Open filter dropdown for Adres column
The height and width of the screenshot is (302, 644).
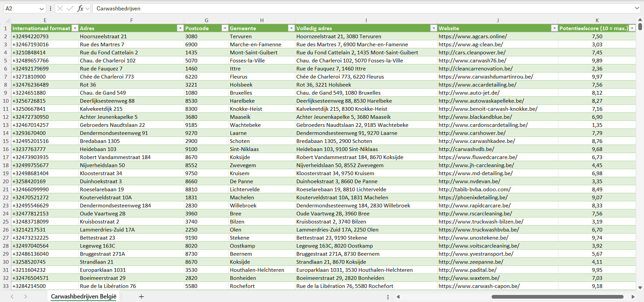point(180,28)
